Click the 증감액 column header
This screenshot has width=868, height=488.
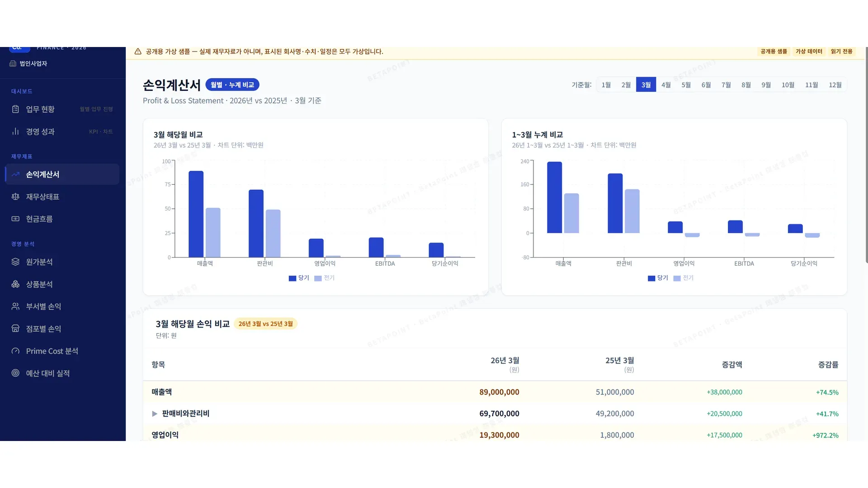732,365
